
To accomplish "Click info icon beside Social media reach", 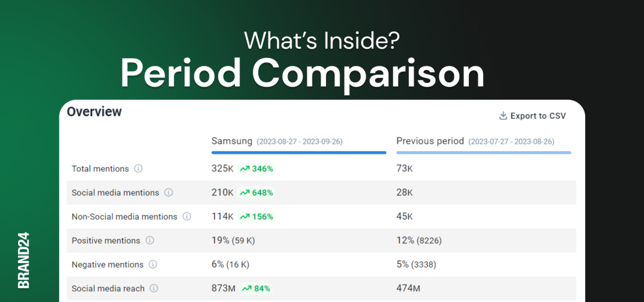I will tap(154, 288).
